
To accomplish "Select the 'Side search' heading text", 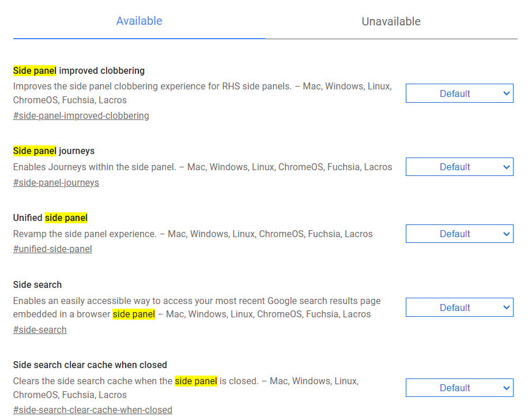I will point(37,284).
